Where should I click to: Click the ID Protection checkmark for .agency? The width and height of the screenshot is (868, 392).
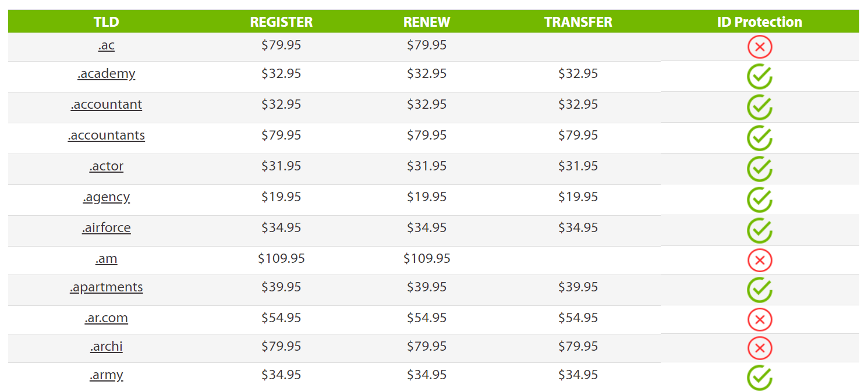pos(759,200)
